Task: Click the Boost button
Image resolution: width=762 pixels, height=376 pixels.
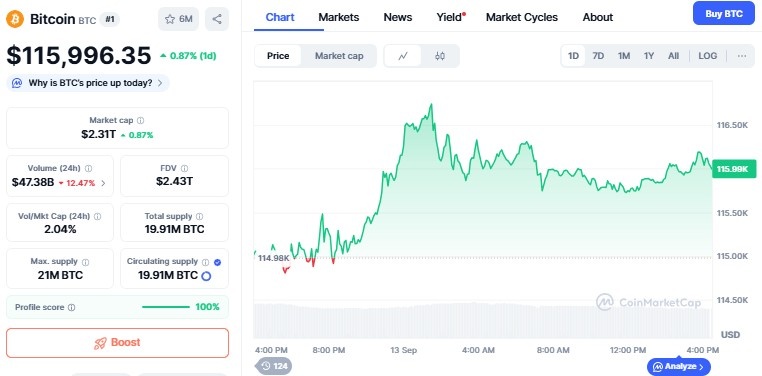Action: tap(117, 342)
